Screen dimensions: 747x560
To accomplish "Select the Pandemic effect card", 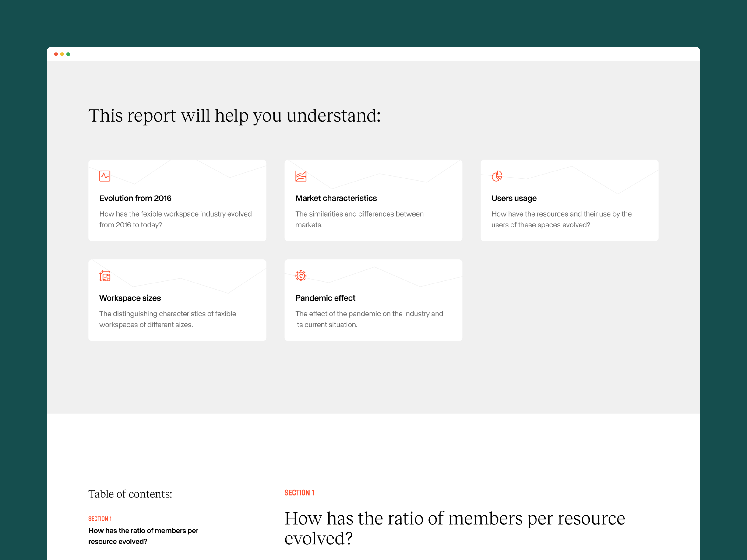I will point(373,300).
